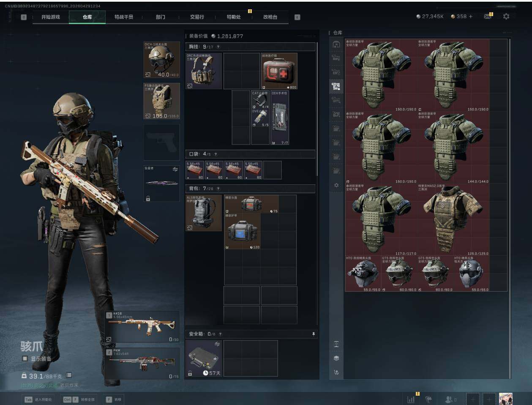Click the plus next to 358 currency
Viewport: 532px width, 405px height.
point(471,16)
